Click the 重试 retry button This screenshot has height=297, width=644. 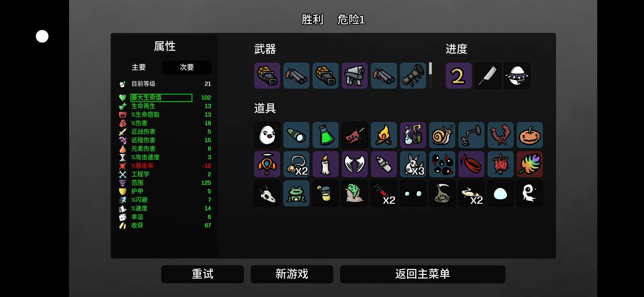click(203, 274)
